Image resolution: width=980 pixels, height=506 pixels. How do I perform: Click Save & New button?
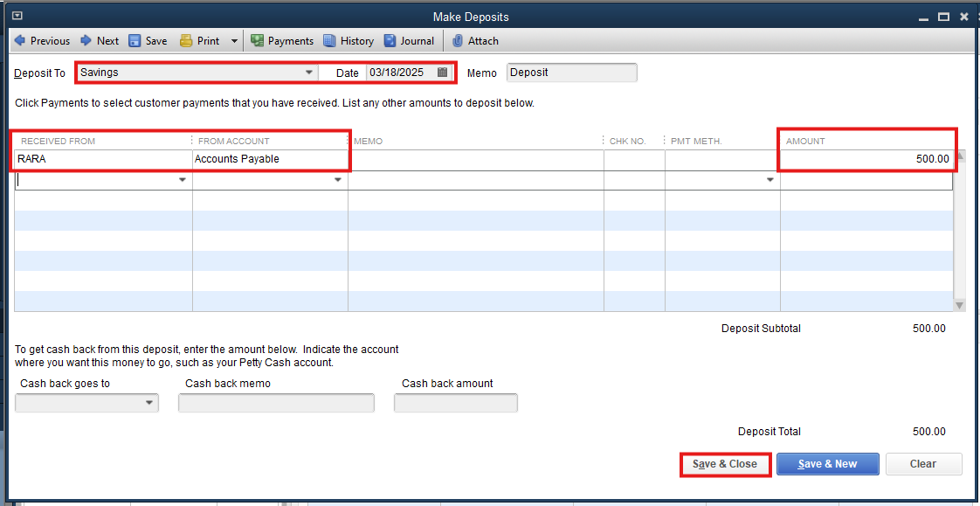coord(827,464)
